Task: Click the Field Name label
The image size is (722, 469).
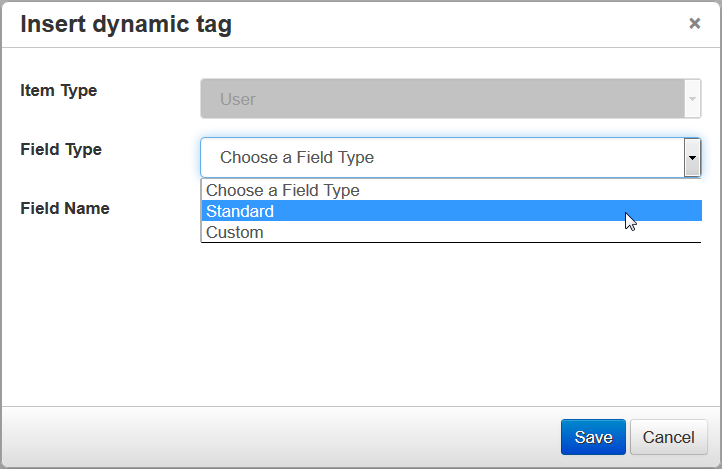Action: click(65, 208)
